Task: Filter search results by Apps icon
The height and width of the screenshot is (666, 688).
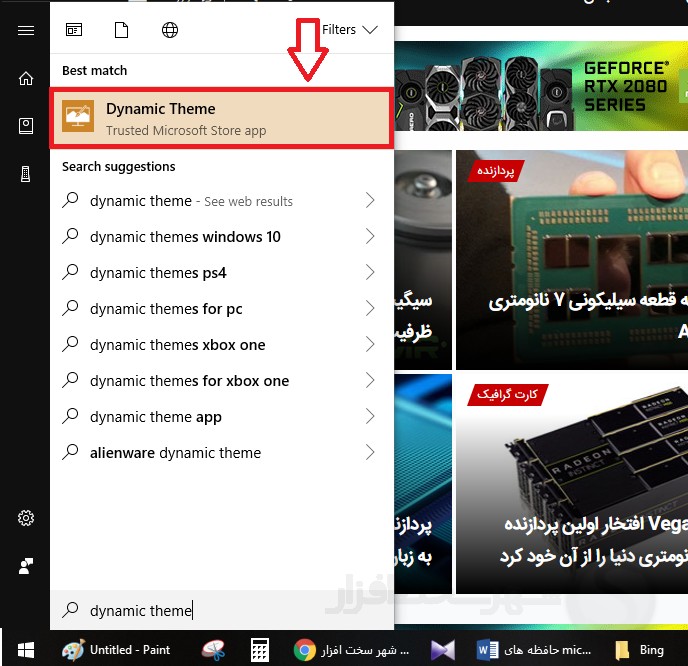Action: tap(74, 30)
